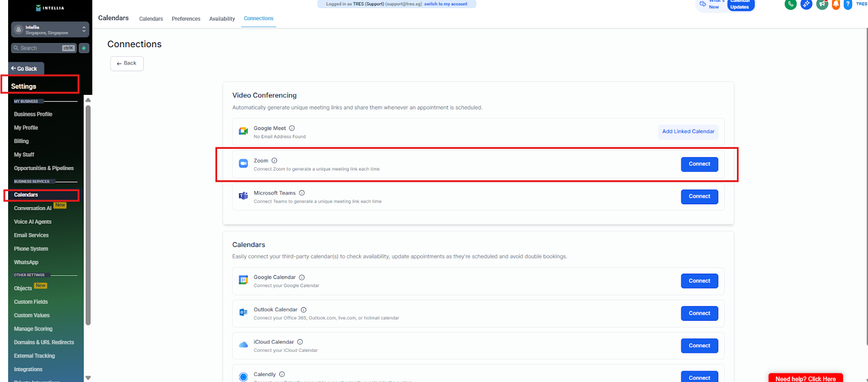The height and width of the screenshot is (382, 868).
Task: Open the orange bell notifications icon
Action: click(836, 4)
